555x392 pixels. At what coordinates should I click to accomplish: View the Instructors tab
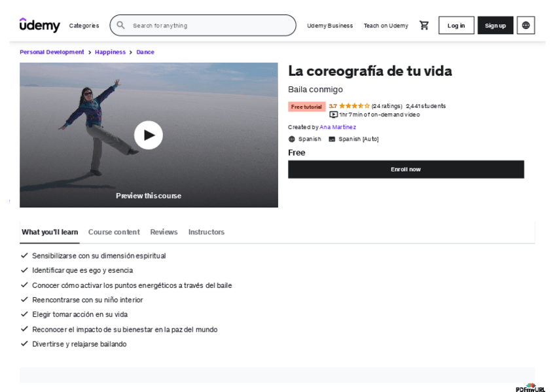[206, 232]
